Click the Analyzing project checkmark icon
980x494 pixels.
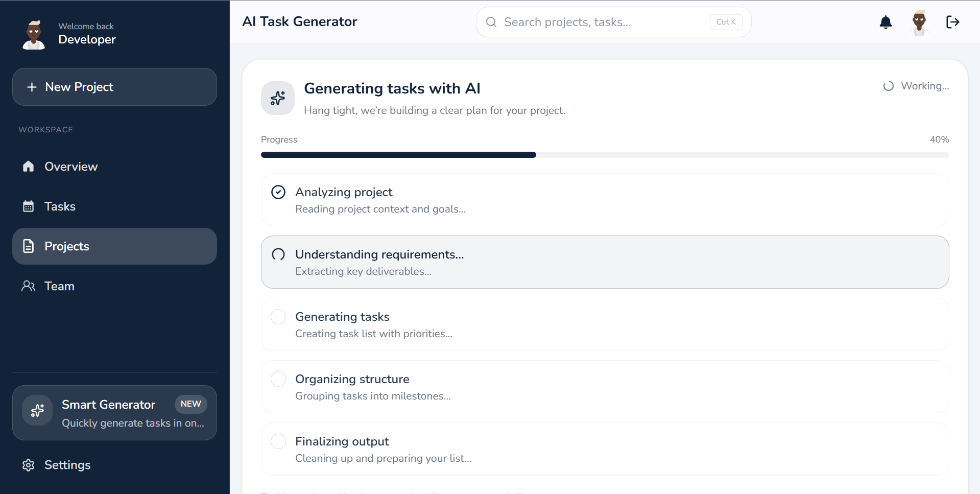[x=278, y=192]
